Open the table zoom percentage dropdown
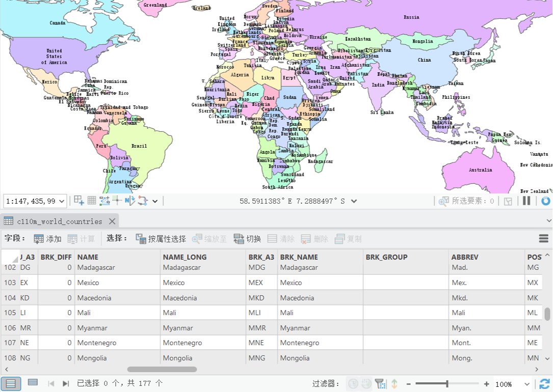The image size is (553, 392). (527, 384)
